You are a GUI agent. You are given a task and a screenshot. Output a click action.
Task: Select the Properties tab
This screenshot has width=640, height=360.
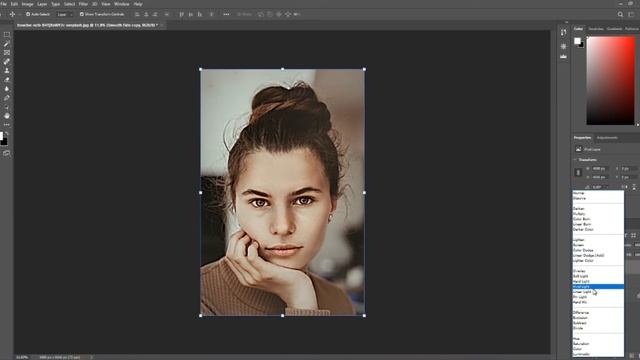[x=582, y=138]
